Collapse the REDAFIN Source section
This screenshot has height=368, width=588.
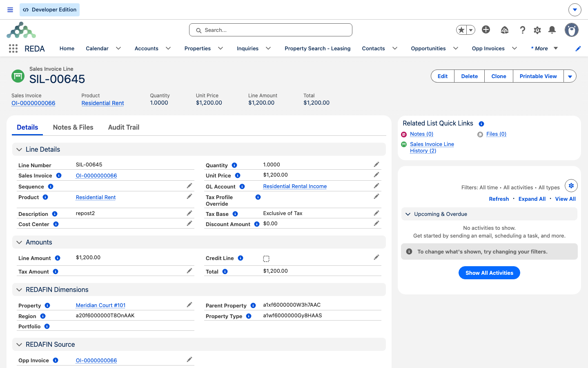coord(19,345)
